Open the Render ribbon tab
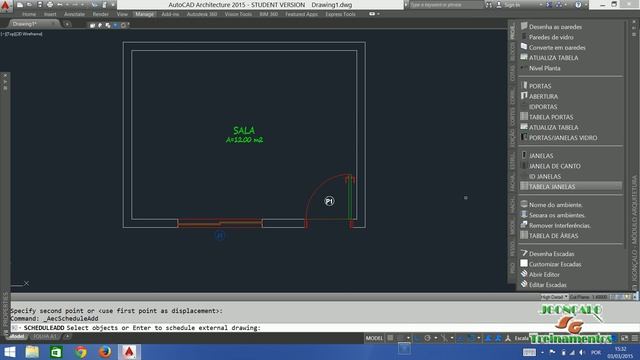Viewport: 640px width, 360px height. click(x=100, y=14)
